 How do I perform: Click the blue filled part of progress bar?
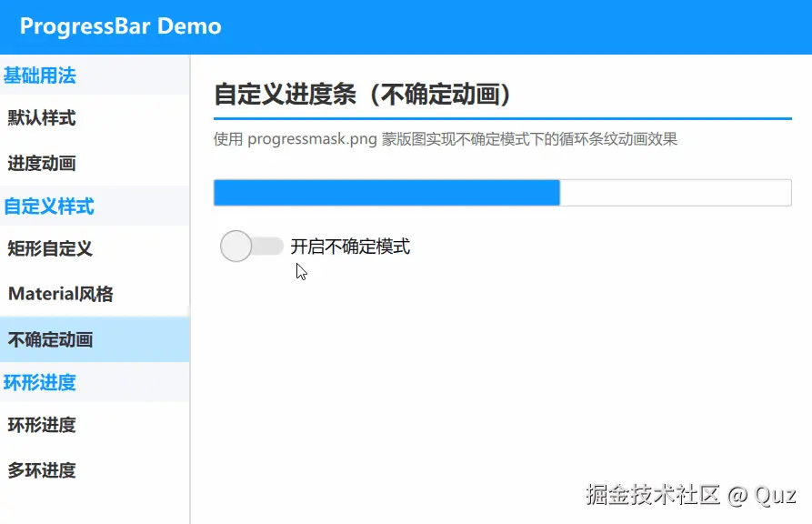(386, 193)
